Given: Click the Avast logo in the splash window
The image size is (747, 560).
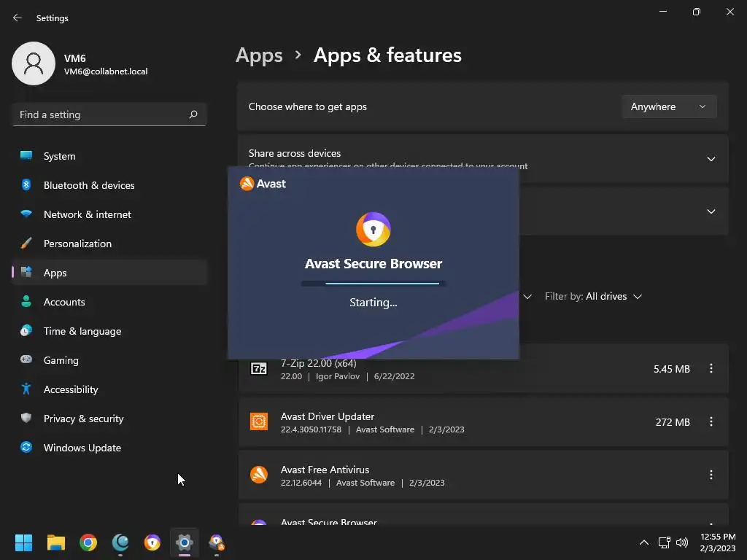Looking at the screenshot, I should point(263,184).
